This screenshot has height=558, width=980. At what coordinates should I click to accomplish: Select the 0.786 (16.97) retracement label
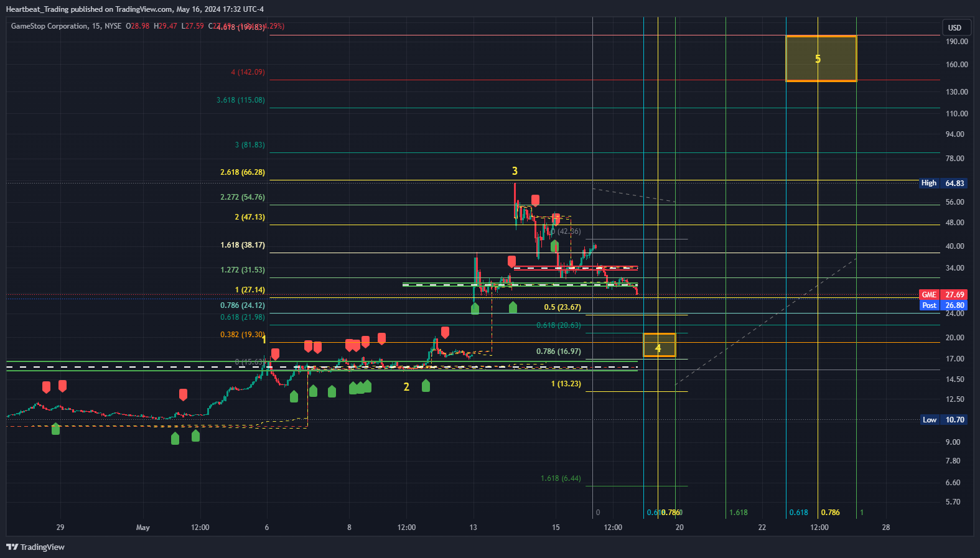coord(559,351)
